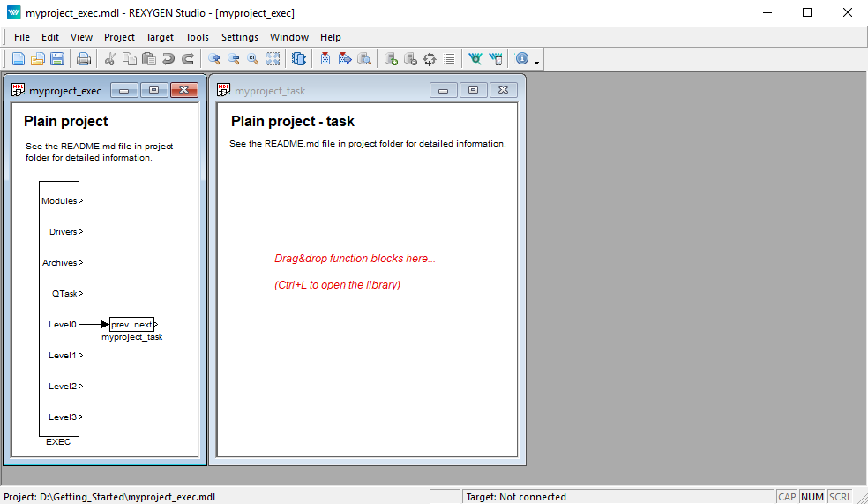Open the Project menu
This screenshot has width=868, height=504.
click(x=119, y=37)
